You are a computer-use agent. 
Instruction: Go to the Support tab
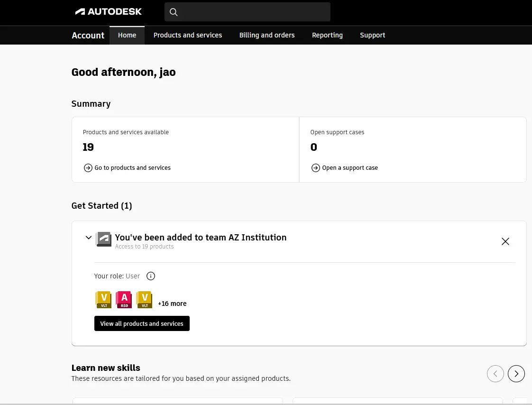point(373,35)
